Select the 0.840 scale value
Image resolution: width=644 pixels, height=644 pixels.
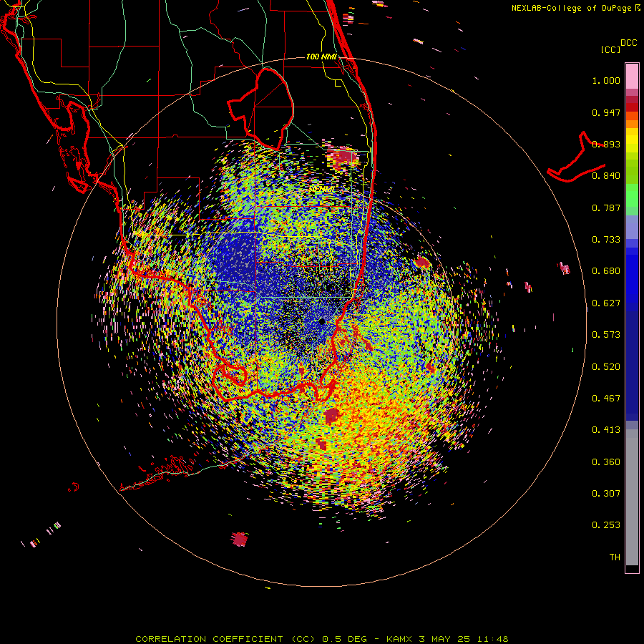click(606, 176)
